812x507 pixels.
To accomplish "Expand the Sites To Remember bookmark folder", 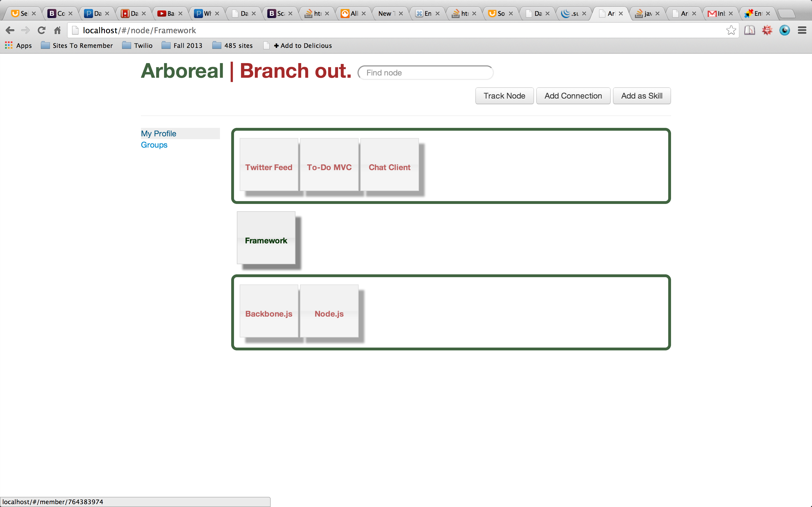I will point(77,46).
